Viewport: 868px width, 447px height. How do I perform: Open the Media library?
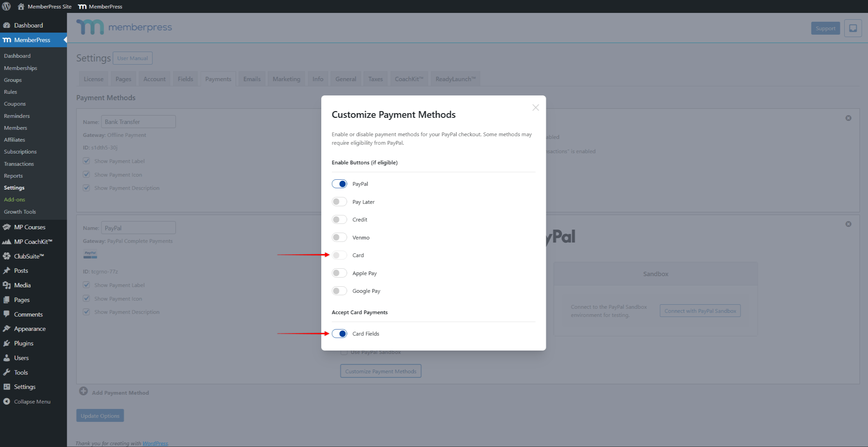point(22,285)
